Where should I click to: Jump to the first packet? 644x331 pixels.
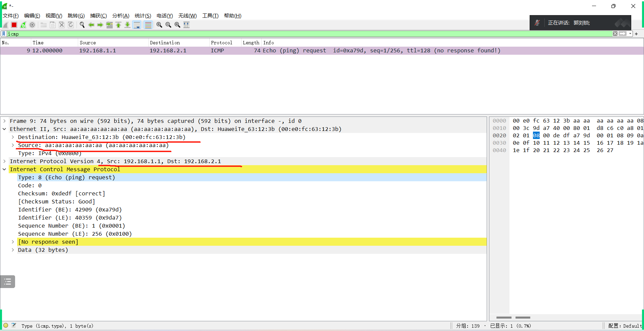click(118, 25)
